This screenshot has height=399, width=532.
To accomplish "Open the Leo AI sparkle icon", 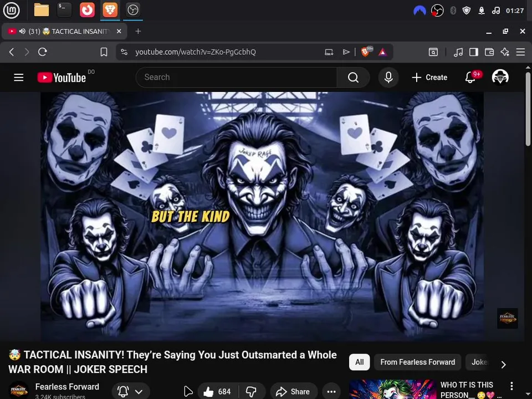I will click(505, 52).
